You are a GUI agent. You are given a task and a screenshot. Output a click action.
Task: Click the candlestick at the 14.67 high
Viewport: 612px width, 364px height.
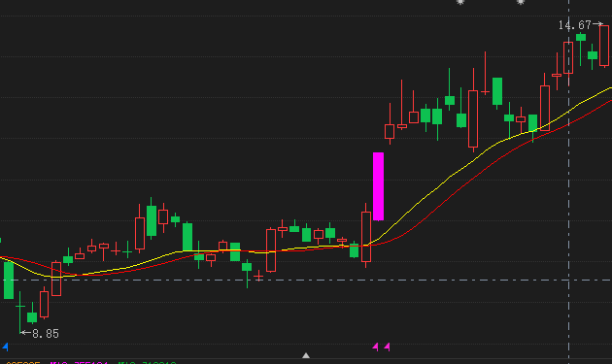604,46
